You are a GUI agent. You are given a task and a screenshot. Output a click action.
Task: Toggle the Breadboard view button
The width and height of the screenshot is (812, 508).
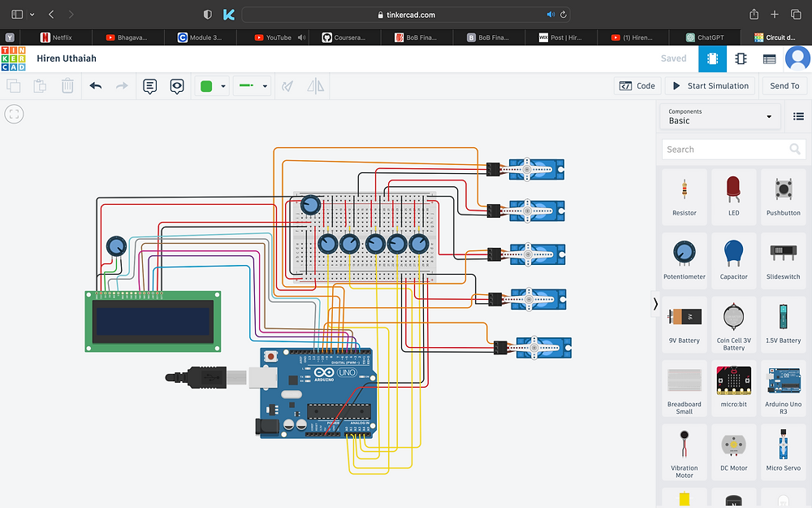713,58
